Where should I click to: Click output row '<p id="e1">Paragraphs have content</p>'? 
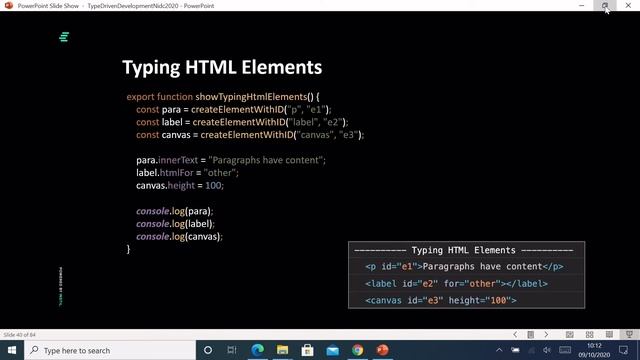click(x=464, y=267)
